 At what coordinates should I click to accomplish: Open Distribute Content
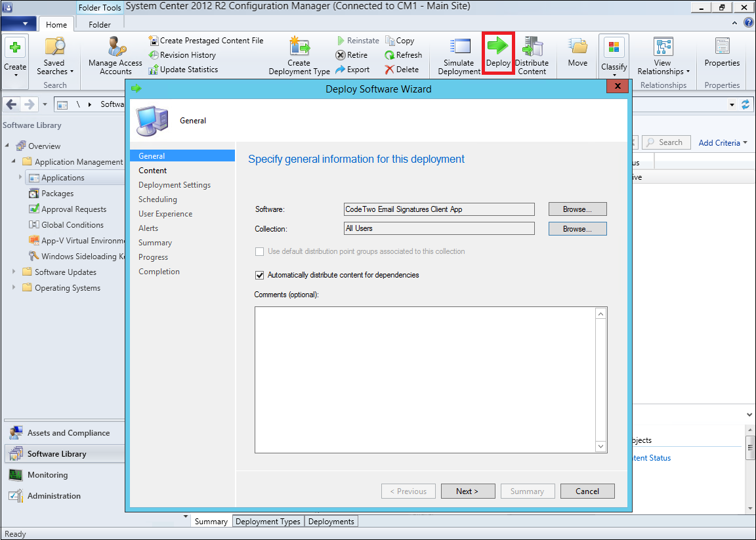tap(532, 56)
